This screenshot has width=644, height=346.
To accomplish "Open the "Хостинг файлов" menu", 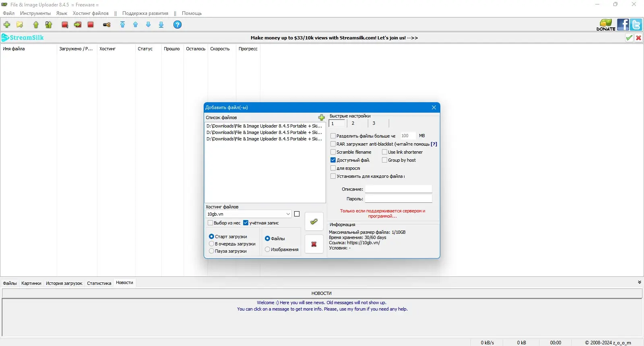I will pos(91,13).
